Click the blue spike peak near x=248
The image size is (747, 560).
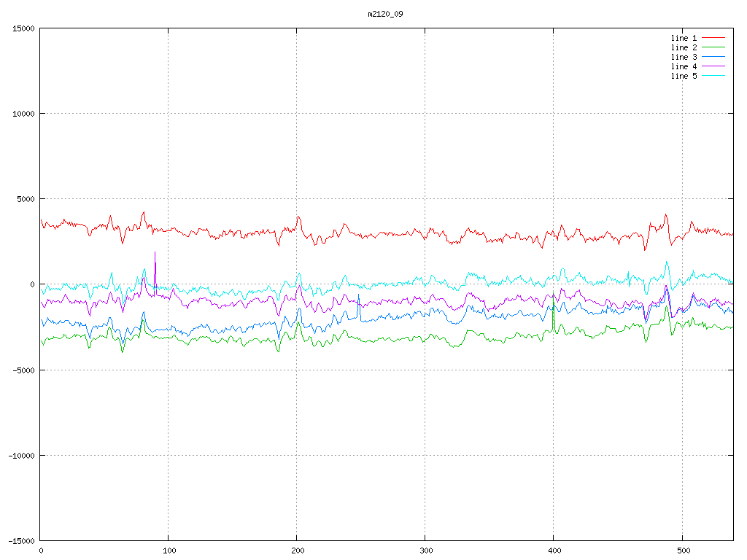(x=359, y=295)
